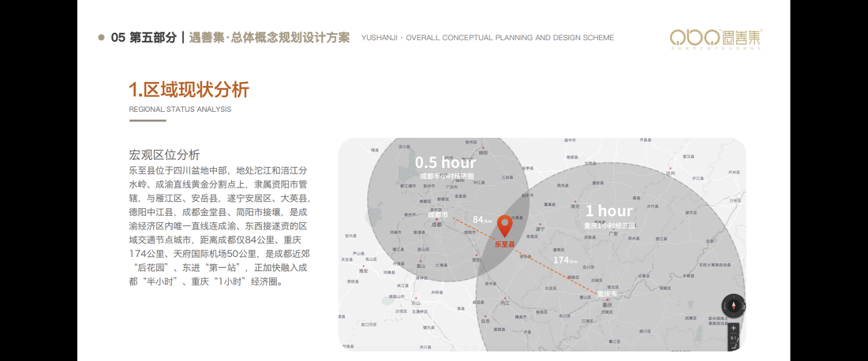Click the bullet dot before 05 第五部分

click(101, 37)
